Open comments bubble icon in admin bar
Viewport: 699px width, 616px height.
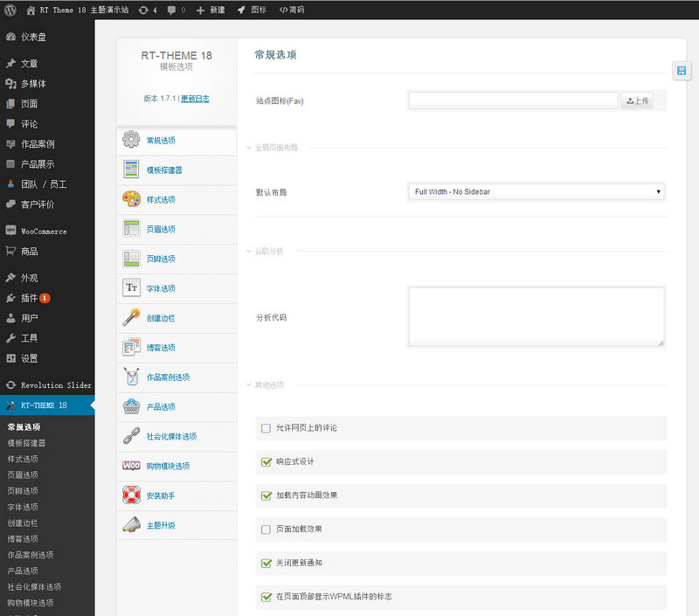171,10
